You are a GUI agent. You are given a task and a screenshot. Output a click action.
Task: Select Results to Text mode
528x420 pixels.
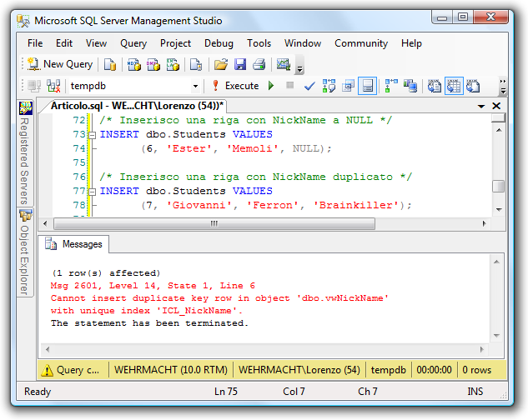click(435, 86)
